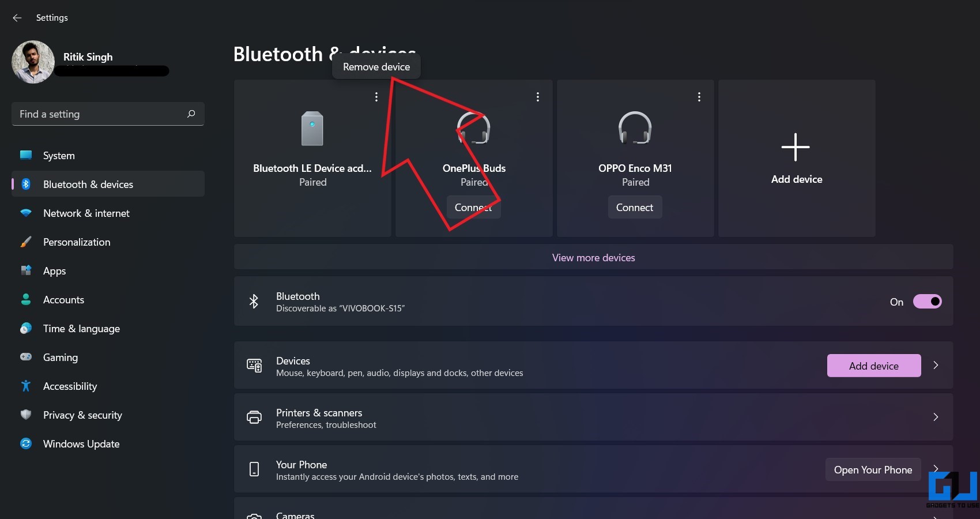The height and width of the screenshot is (519, 980).
Task: Click the Bluetooth symbol in Bluetooth row
Action: (x=254, y=301)
